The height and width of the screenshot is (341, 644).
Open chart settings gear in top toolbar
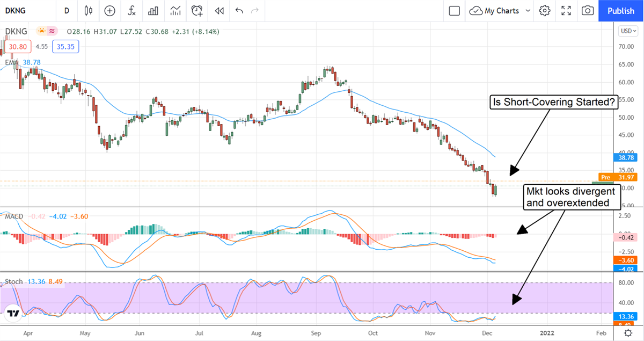click(x=545, y=11)
